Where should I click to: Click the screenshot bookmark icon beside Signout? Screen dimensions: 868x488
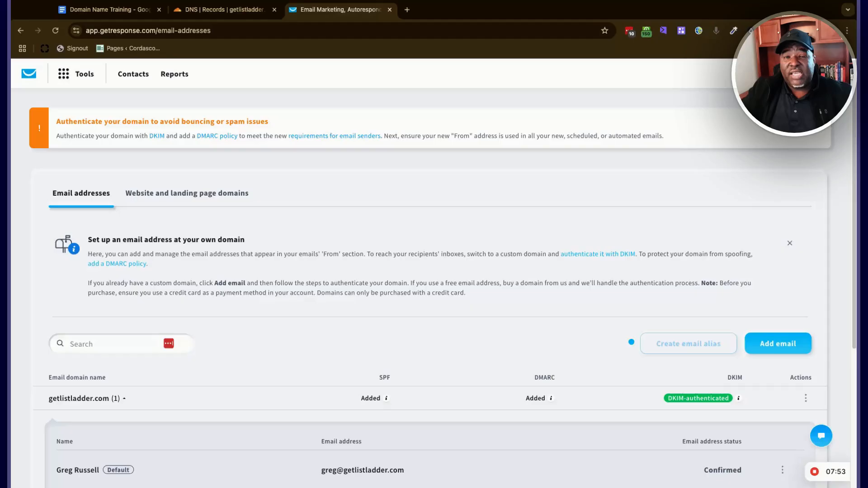(44, 48)
